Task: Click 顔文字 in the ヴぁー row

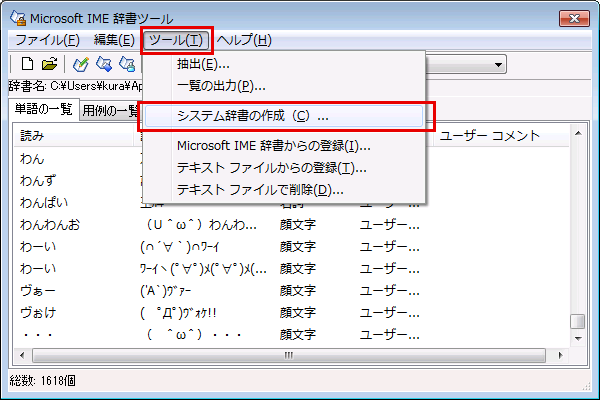Action: click(298, 291)
